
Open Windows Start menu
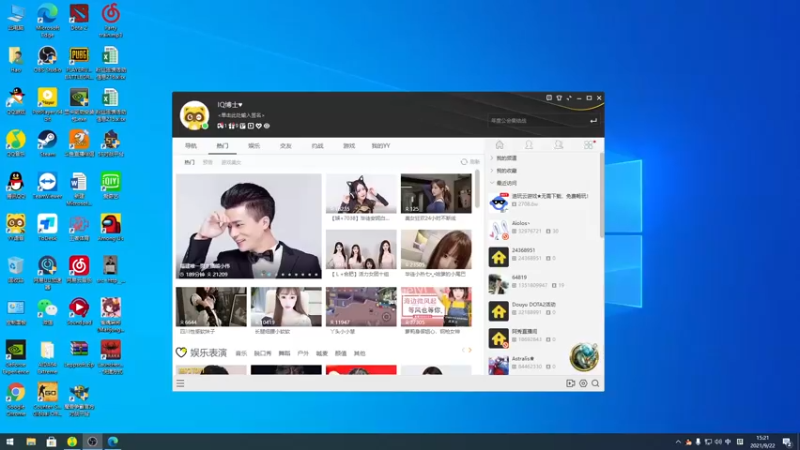pyautogui.click(x=10, y=441)
